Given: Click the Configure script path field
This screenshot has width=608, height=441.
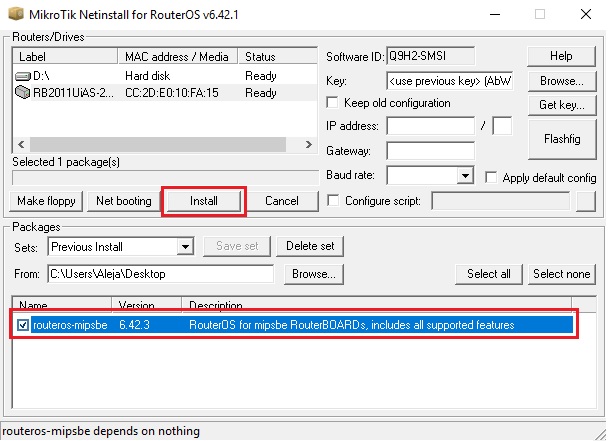Looking at the screenshot, I should click(501, 201).
